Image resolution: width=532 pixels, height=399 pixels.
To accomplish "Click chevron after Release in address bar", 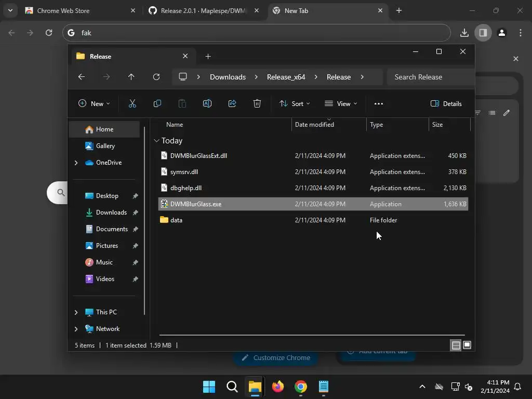I will tap(362, 77).
